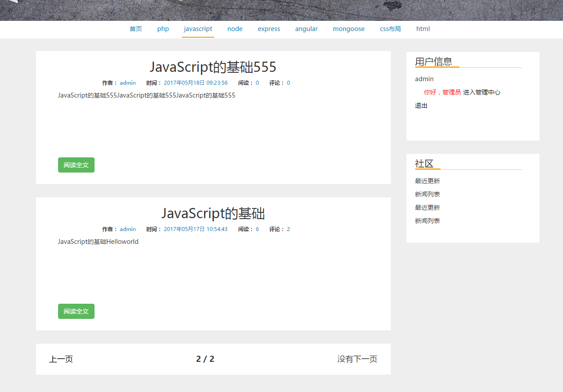563x392 pixels.
Task: Click the second 最近更新 link in 社区
Action: click(427, 208)
